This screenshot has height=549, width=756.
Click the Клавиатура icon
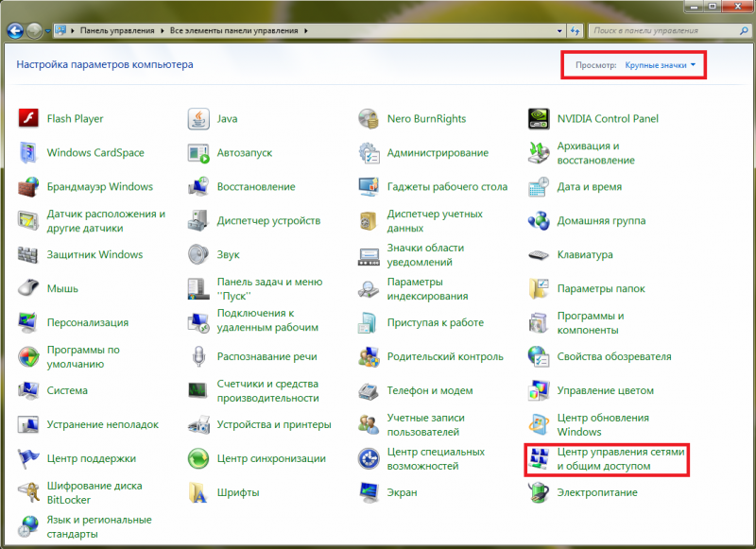click(x=539, y=254)
